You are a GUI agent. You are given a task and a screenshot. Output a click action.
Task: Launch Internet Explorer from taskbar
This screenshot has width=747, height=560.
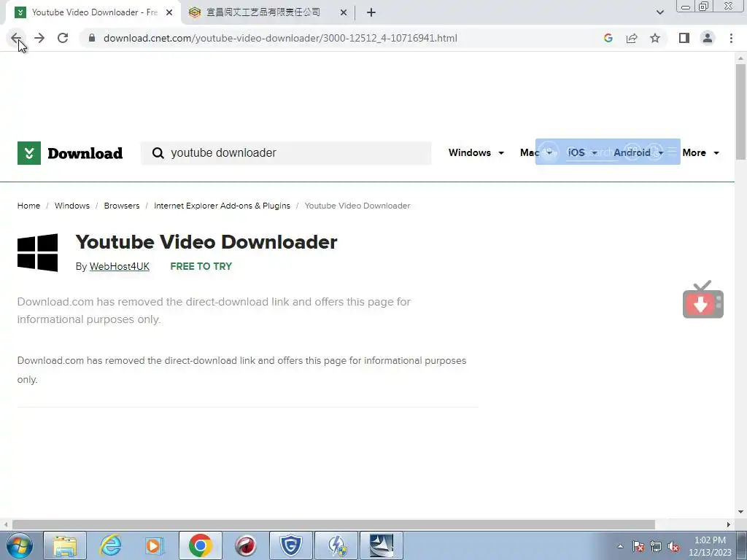click(110, 545)
